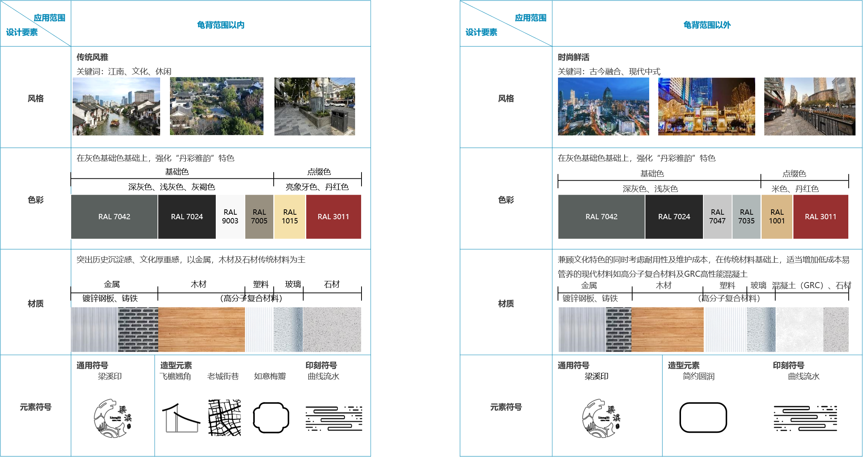This screenshot has height=457, width=868.
Task: Open the illuminated archway night street photo
Action: 706,106
